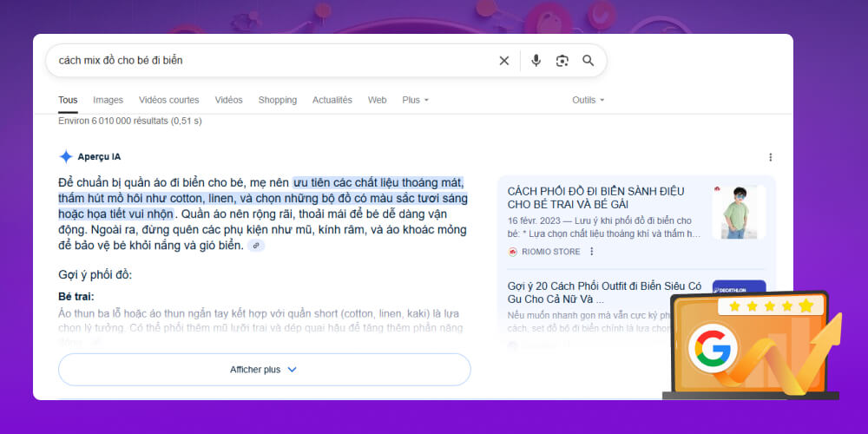Open Google Lens image search icon
The width and height of the screenshot is (868, 434).
pyautogui.click(x=562, y=61)
